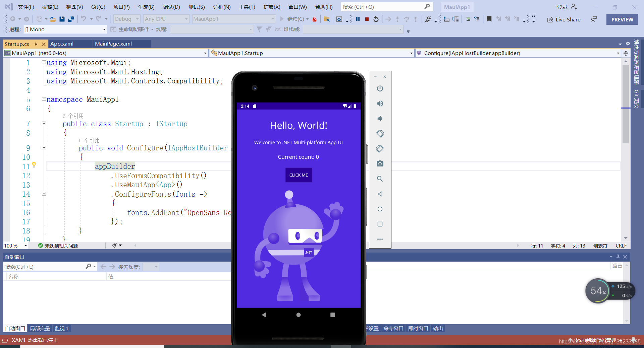This screenshot has width=644, height=348.
Task: Switch to the MainPage.xaml tab
Action: (113, 44)
